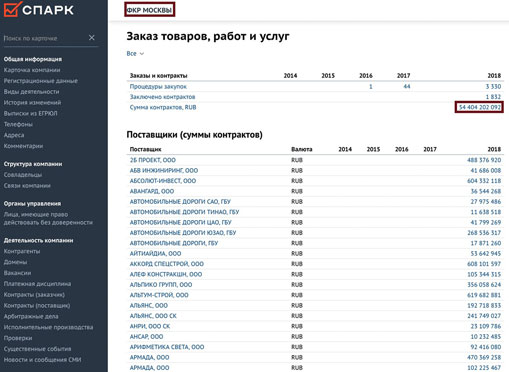The width and height of the screenshot is (509, 372).
Task: Click the 'Валюта' column header
Action: 302,149
